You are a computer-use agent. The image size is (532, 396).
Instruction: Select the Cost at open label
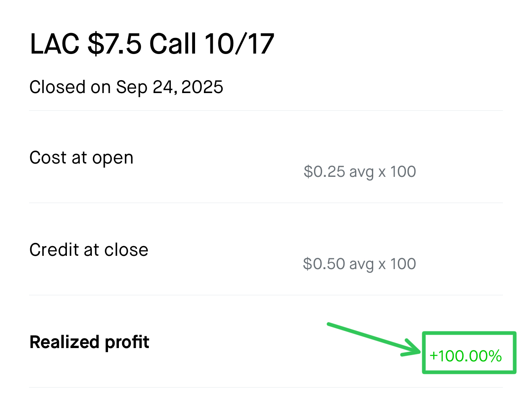pyautogui.click(x=81, y=158)
